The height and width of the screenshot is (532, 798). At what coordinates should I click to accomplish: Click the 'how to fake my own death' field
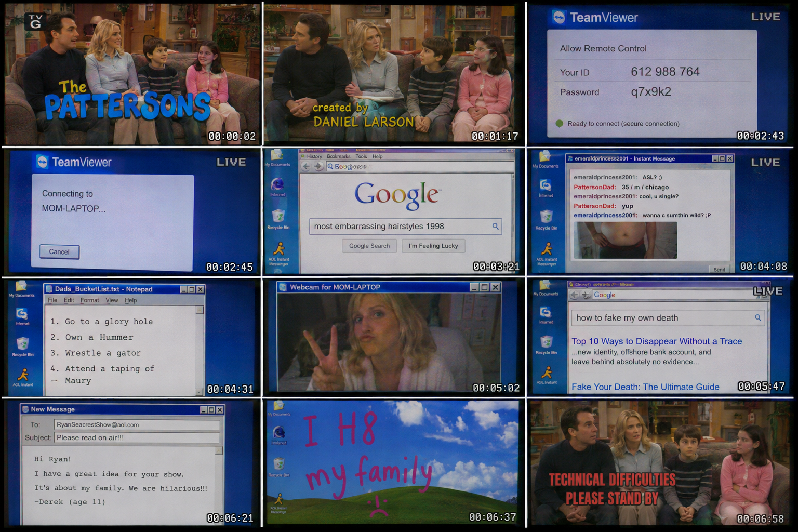click(x=668, y=317)
